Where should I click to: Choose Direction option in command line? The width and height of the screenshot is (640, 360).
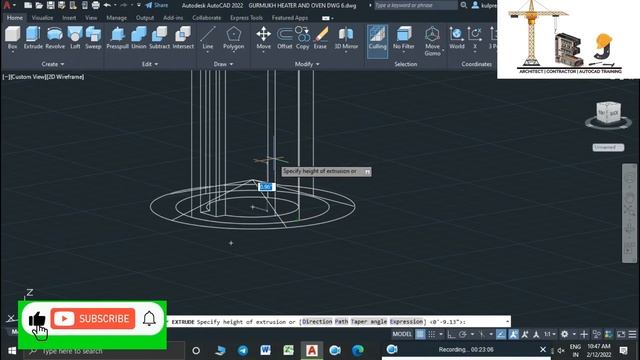tap(317, 322)
